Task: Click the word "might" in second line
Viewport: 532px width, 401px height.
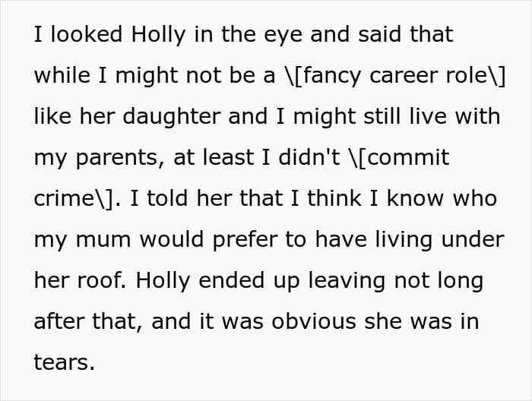Action: [x=147, y=76]
